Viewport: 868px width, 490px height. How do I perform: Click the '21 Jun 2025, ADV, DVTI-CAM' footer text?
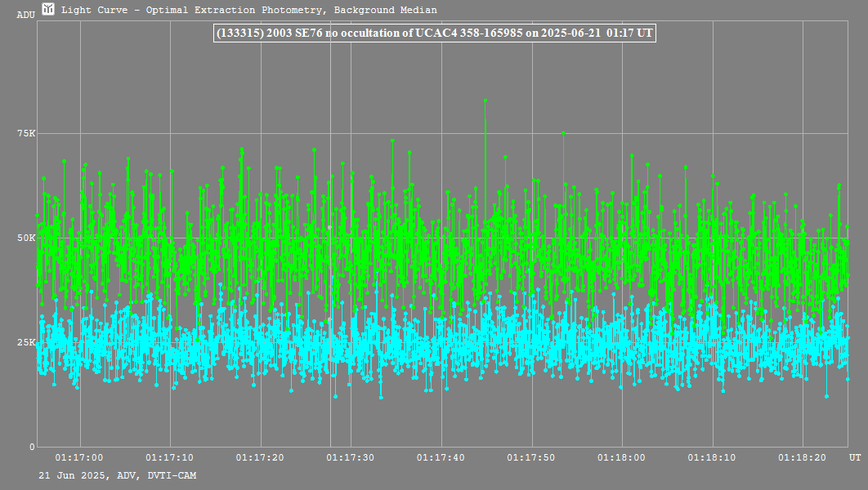117,475
